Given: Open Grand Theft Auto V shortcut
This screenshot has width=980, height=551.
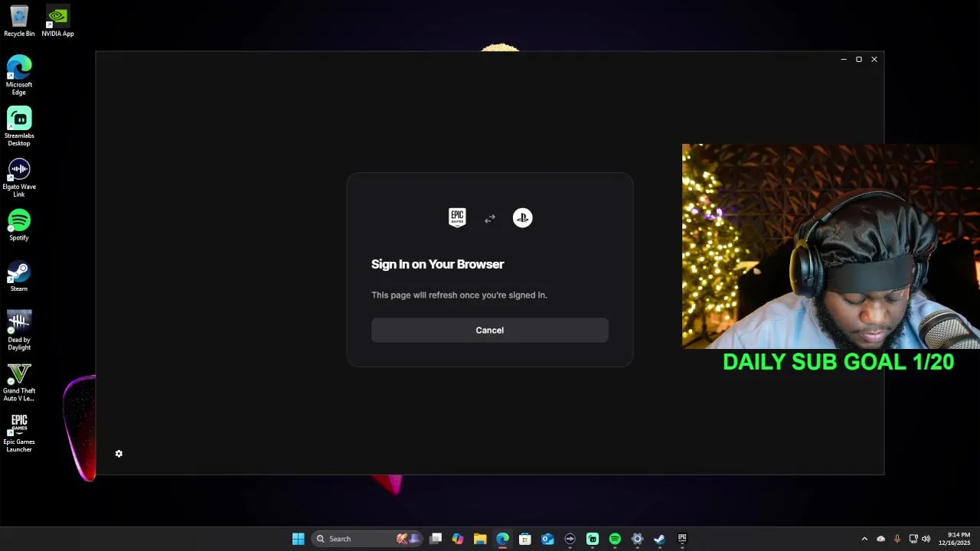Looking at the screenshot, I should 19,382.
